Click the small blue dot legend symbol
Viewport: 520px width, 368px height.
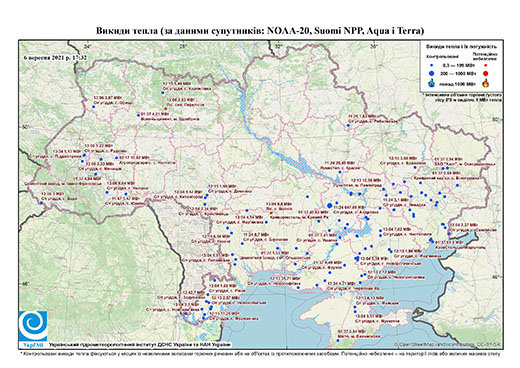point(432,65)
